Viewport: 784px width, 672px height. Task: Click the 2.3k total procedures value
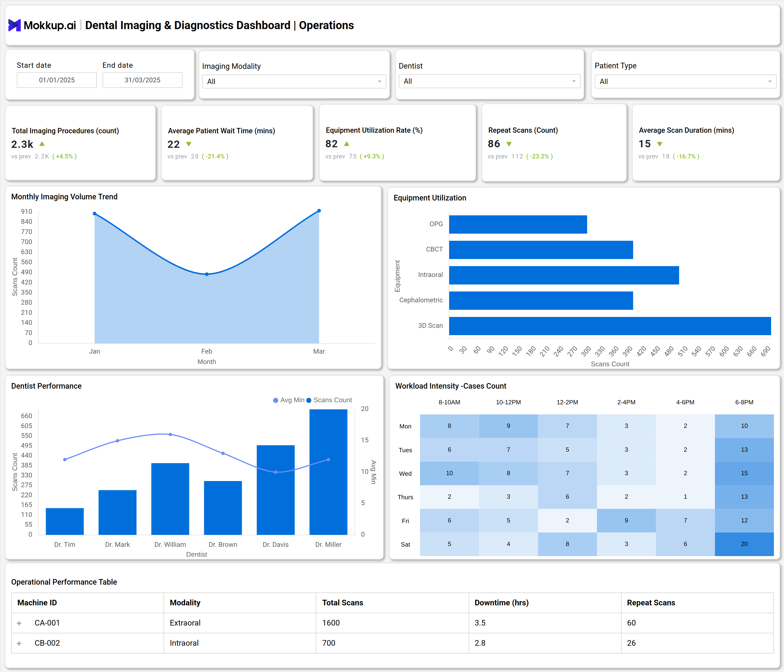tap(22, 144)
